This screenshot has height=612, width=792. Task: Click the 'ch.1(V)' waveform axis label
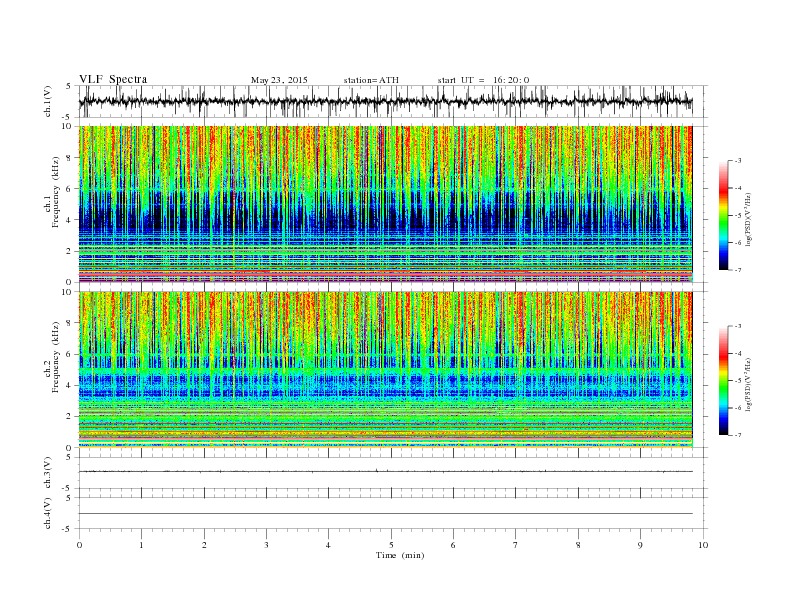pos(48,102)
